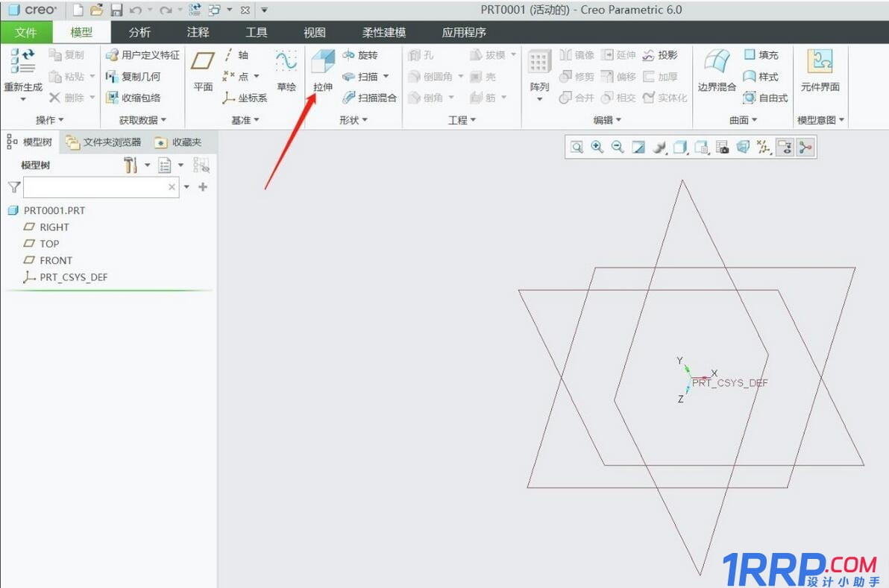
Task: Launch the Boundary Blend (边界混合) tool
Action: (x=717, y=72)
